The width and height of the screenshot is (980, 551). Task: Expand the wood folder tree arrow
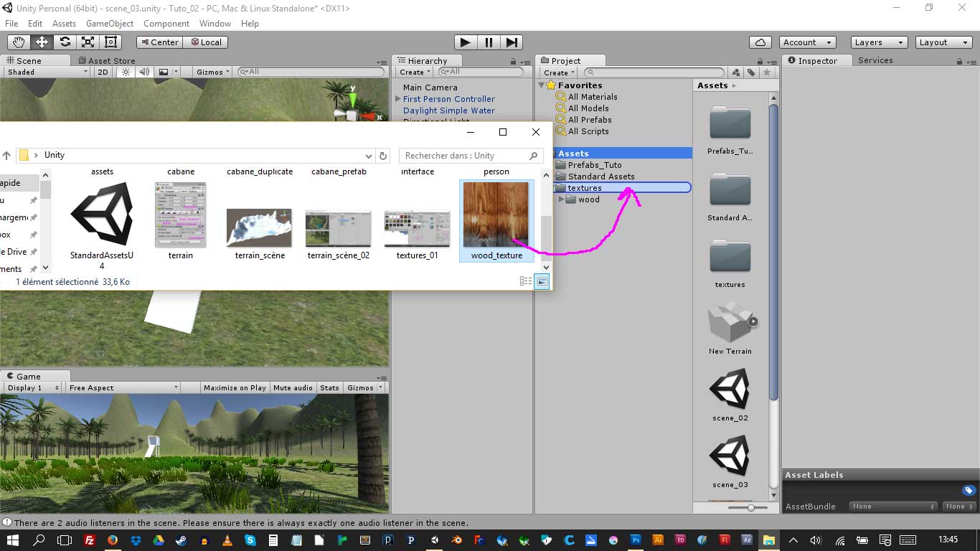[562, 199]
